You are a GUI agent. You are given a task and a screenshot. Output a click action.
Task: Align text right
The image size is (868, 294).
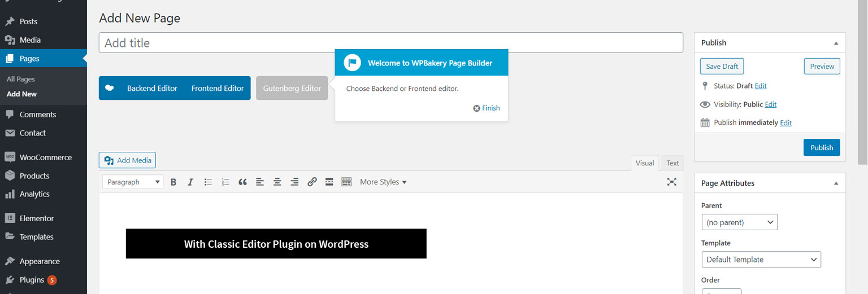point(294,182)
